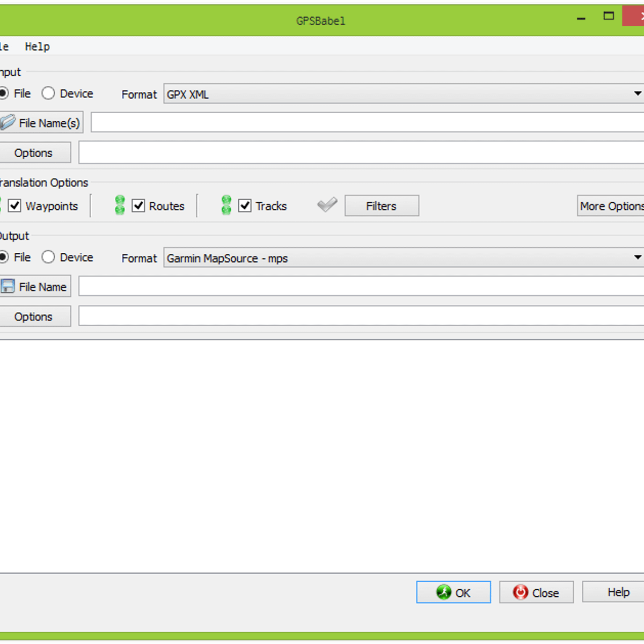Click the Close button at bottom
Screen dimensions: 644x644
(536, 592)
